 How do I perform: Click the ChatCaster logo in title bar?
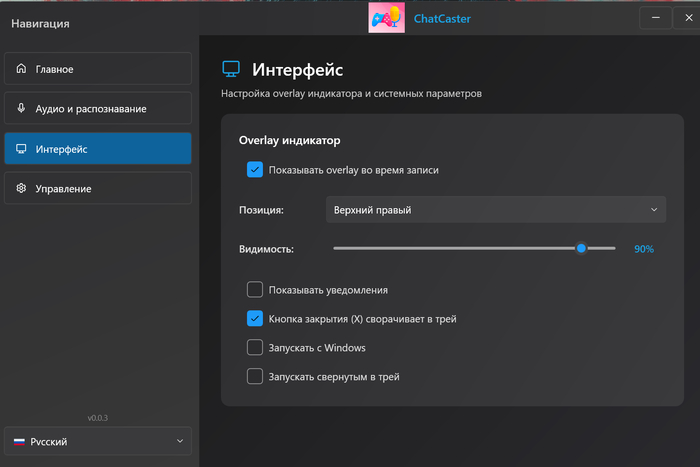click(386, 18)
